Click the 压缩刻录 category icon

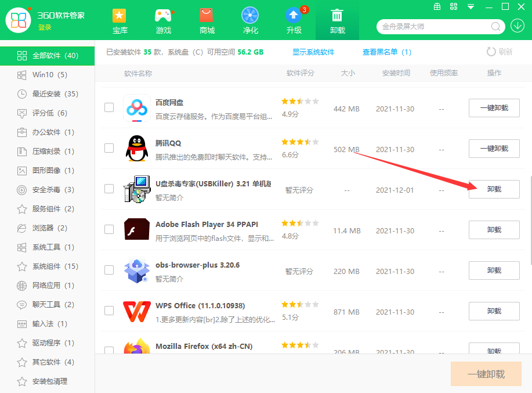click(21, 152)
